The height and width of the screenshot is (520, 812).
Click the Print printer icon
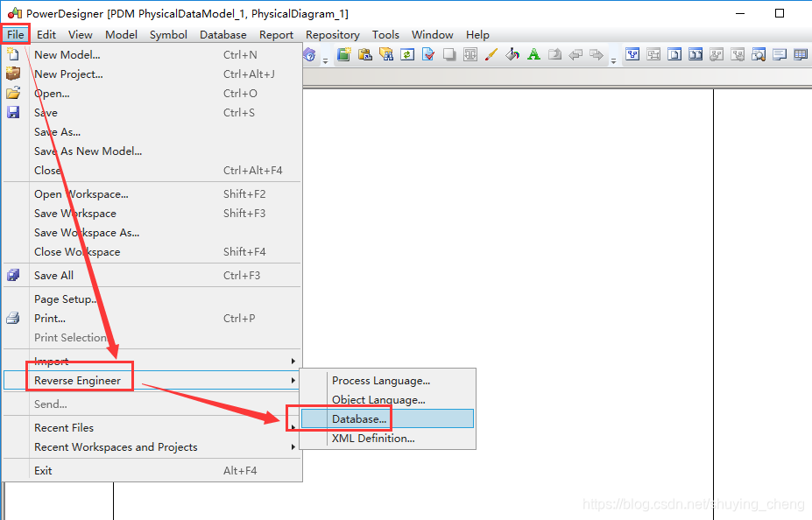click(13, 318)
